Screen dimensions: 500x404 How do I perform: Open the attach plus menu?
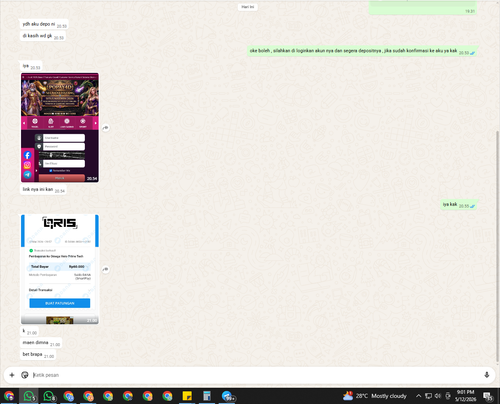point(12,375)
